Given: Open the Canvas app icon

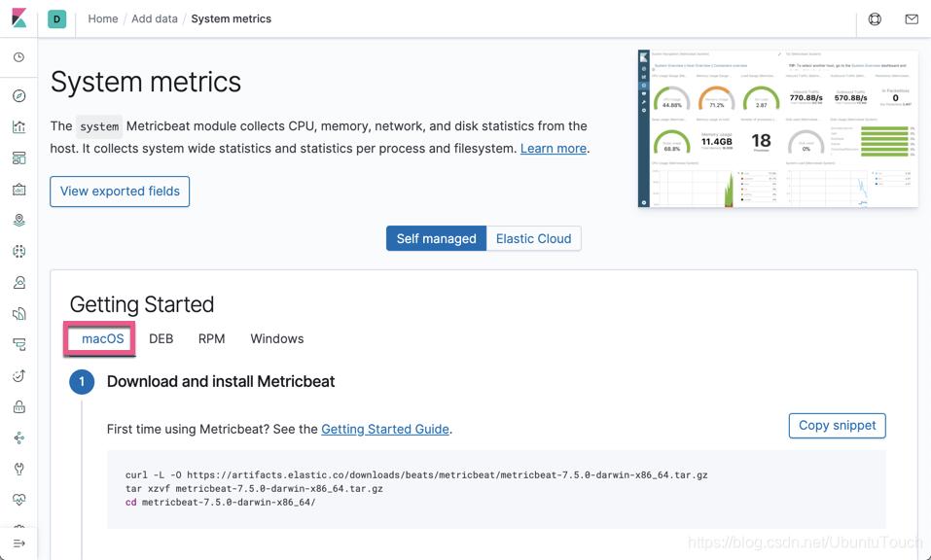Looking at the screenshot, I should pyautogui.click(x=18, y=190).
